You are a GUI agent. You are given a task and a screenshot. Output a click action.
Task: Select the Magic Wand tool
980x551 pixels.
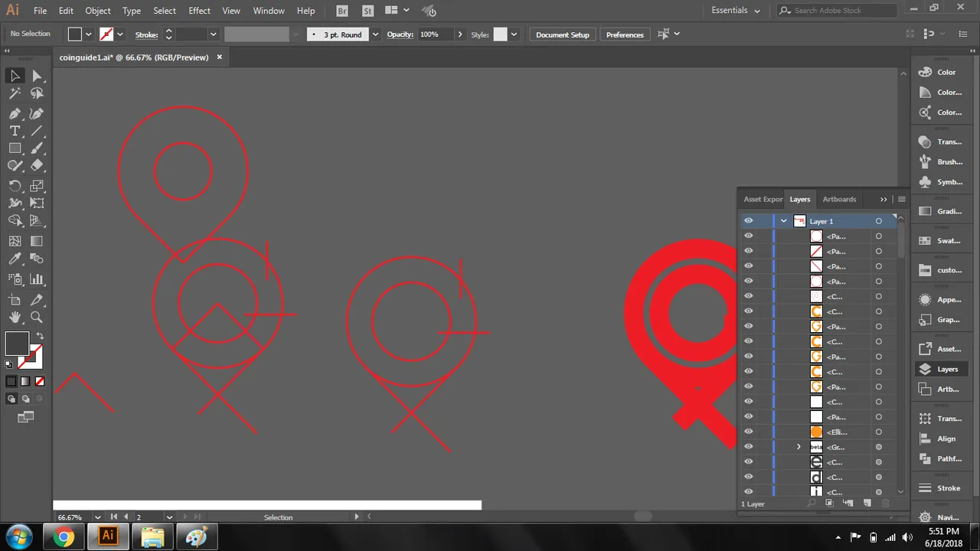point(15,93)
